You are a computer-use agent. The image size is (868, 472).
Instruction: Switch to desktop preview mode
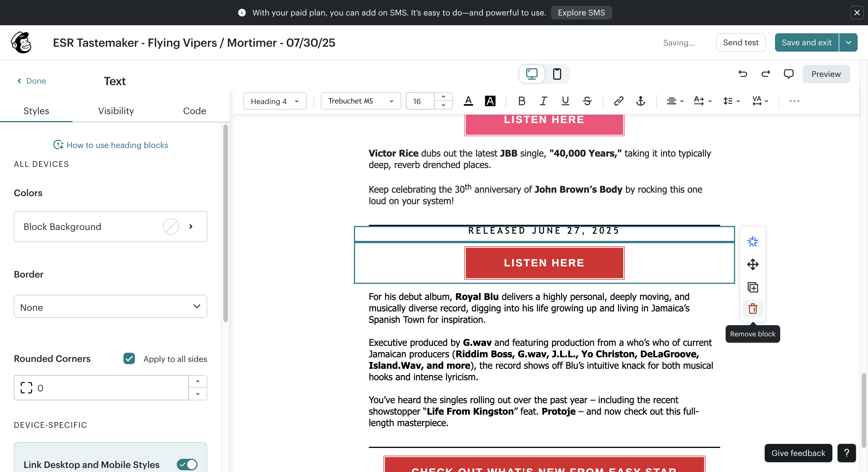[532, 74]
